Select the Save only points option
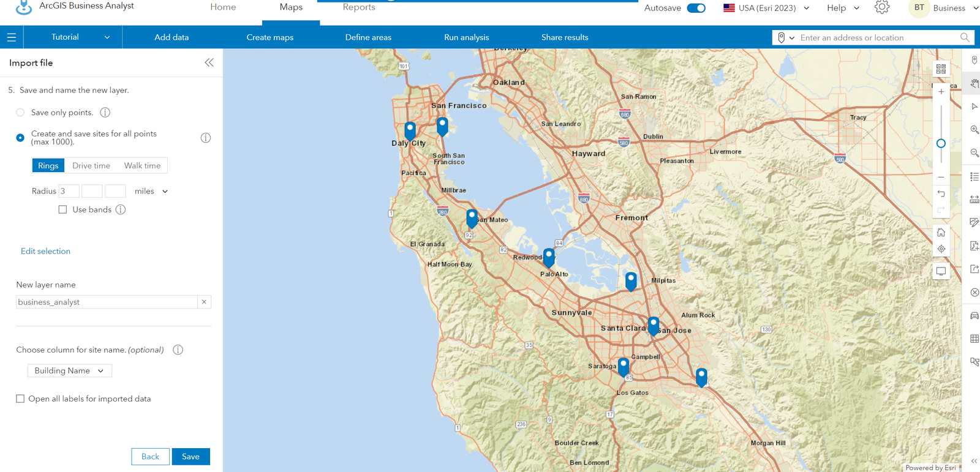Screen dimensions: 980x472 click(20, 113)
